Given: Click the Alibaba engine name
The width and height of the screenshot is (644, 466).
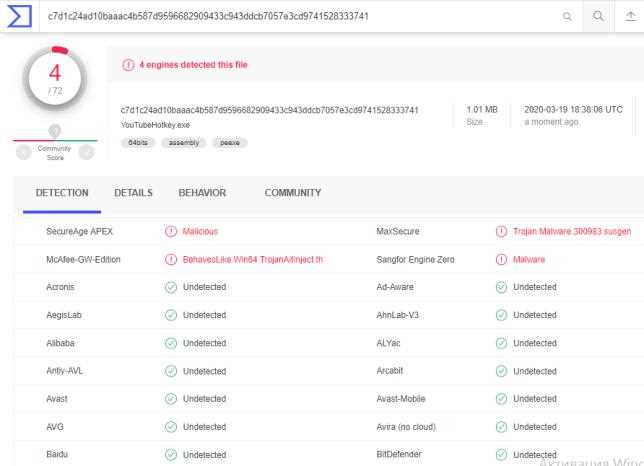Looking at the screenshot, I should (x=60, y=343).
